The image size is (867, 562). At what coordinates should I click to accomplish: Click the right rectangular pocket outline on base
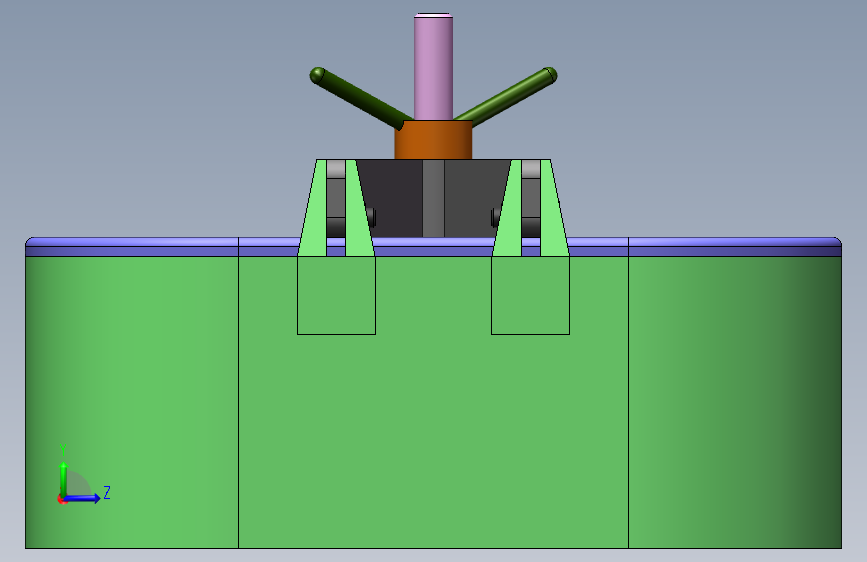pos(530,295)
